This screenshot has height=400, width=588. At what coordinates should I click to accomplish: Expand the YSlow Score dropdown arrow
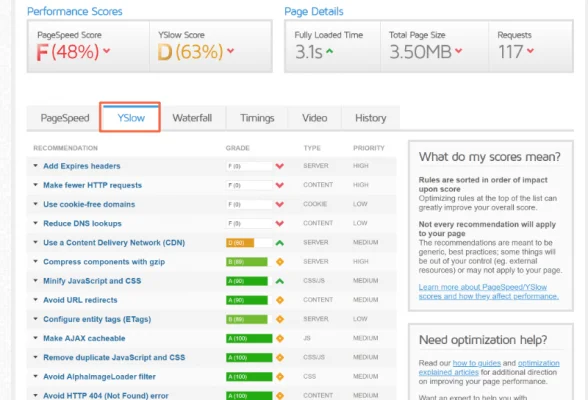(x=230, y=51)
